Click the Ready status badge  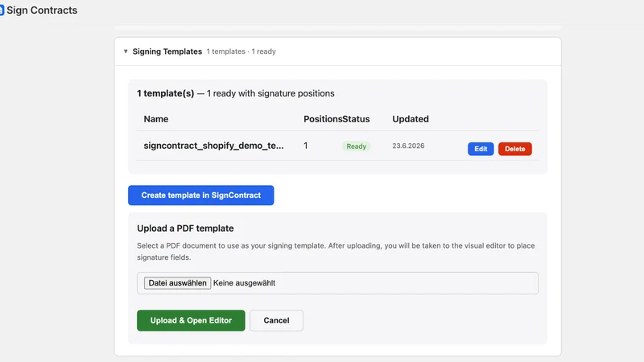[x=356, y=146]
